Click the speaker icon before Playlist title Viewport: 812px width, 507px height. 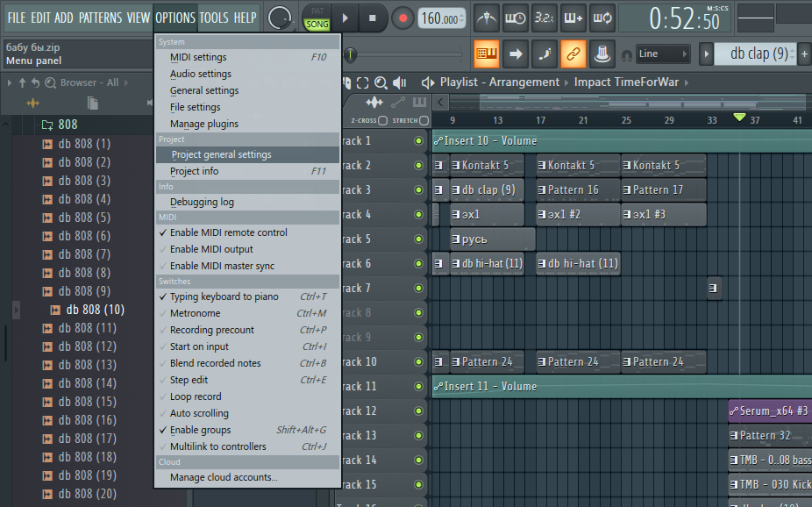coord(427,82)
